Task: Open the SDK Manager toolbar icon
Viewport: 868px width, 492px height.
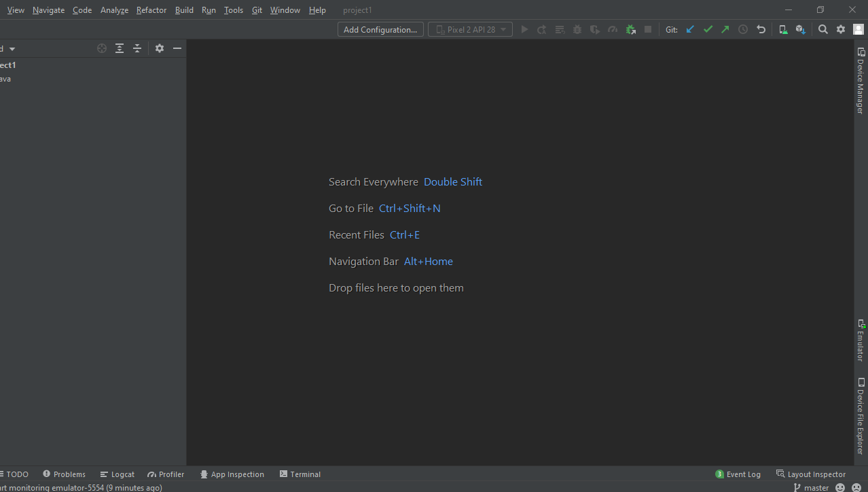Action: [801, 29]
